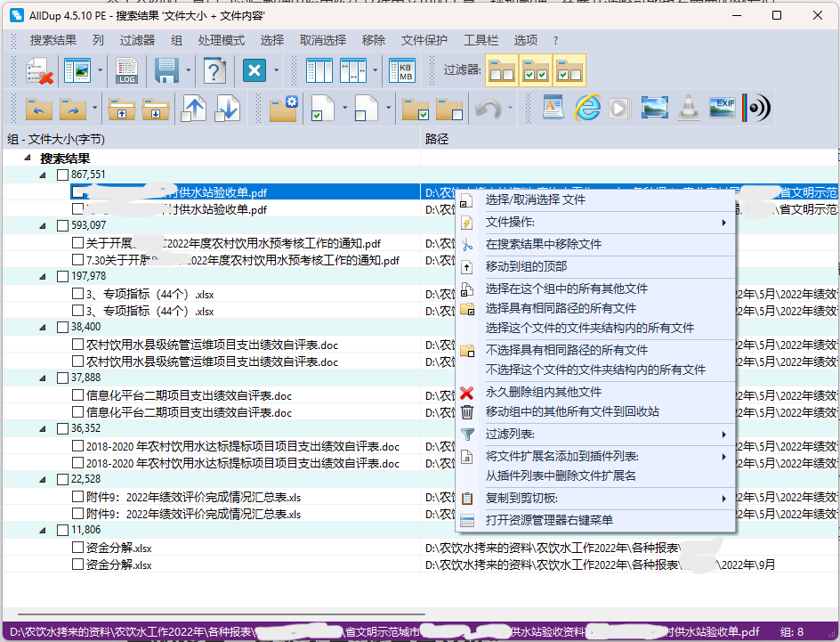Check the 38,400 group checkbox
Screen dimensions: 840x642
point(62,327)
